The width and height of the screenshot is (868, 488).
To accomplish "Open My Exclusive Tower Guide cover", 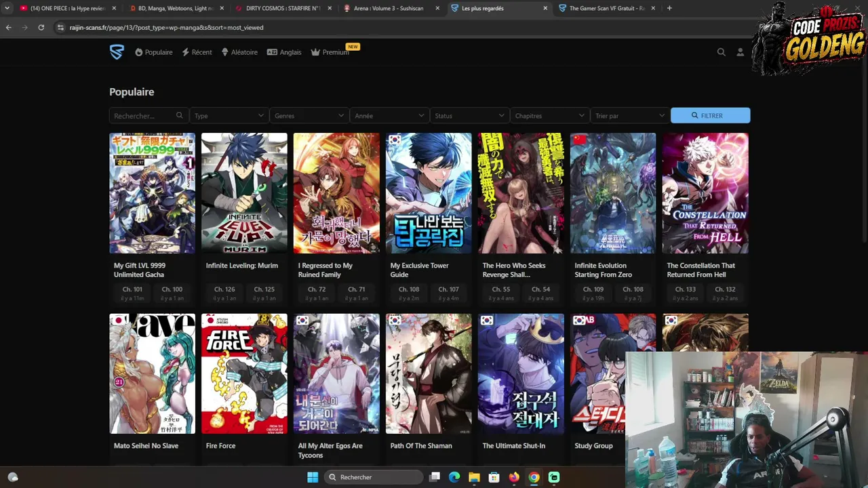I will (429, 193).
